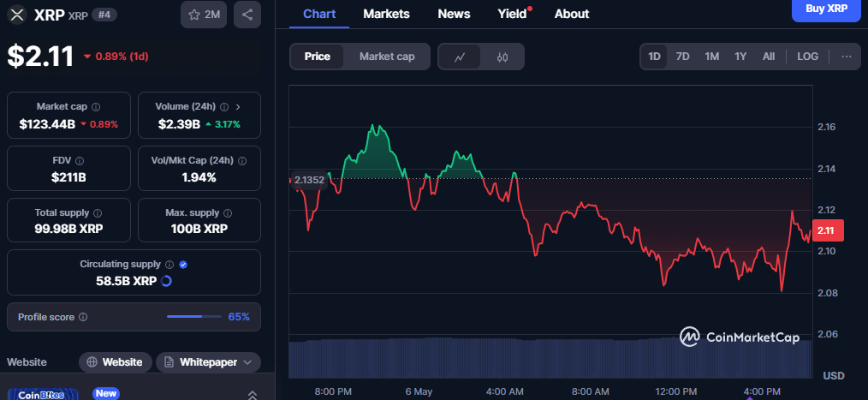868x400 pixels.
Task: Select Market cap chart toggle
Action: pos(387,57)
